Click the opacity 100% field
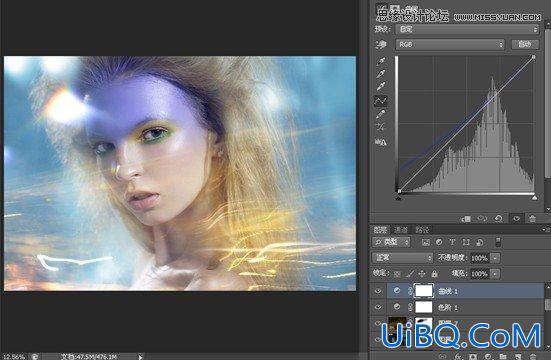Screen dimensions: 551x360 pos(479,258)
